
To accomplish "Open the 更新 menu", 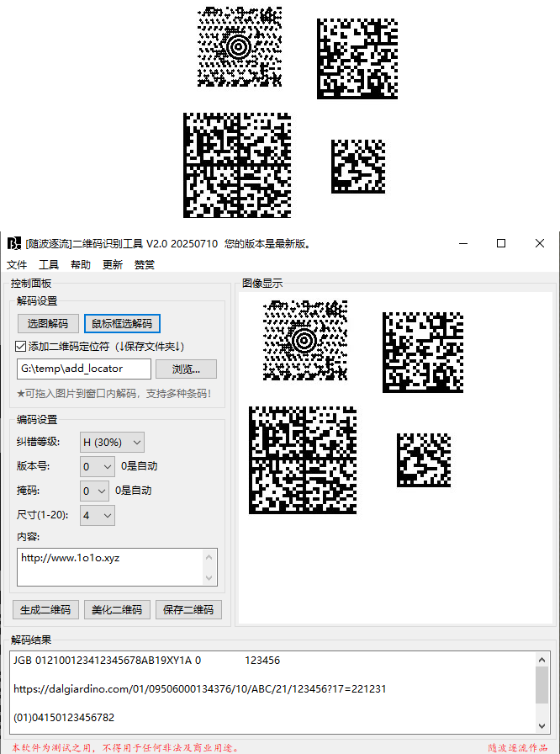I will pyautogui.click(x=113, y=264).
